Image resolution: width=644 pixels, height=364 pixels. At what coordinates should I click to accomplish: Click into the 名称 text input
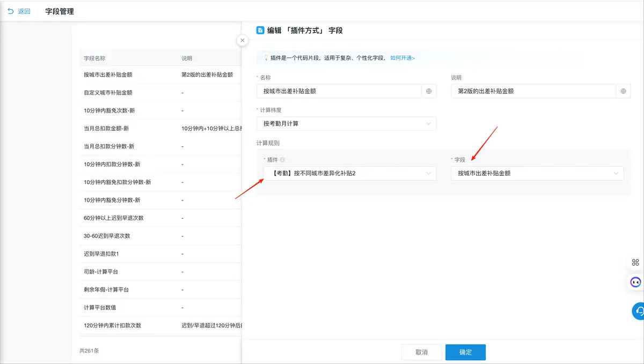339,91
